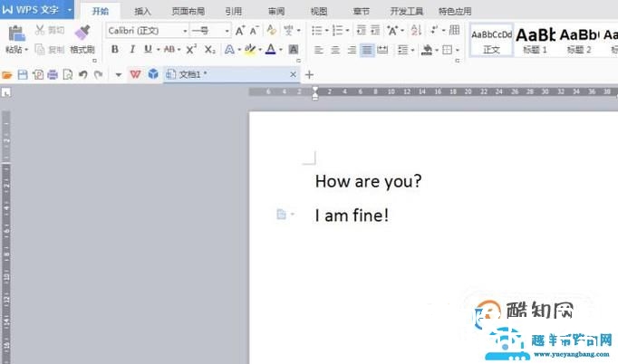Viewport: 618px width, 364px height.
Task: Close the 文档1 document tab
Action: click(292, 74)
